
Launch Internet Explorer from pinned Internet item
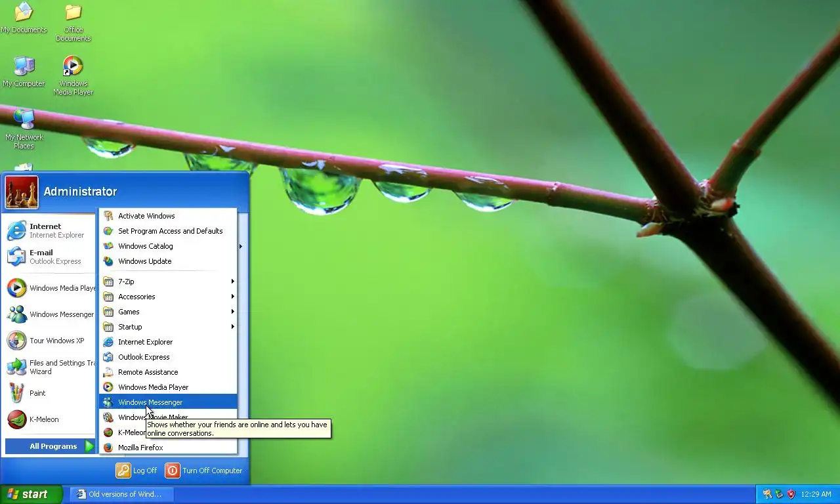coord(51,230)
